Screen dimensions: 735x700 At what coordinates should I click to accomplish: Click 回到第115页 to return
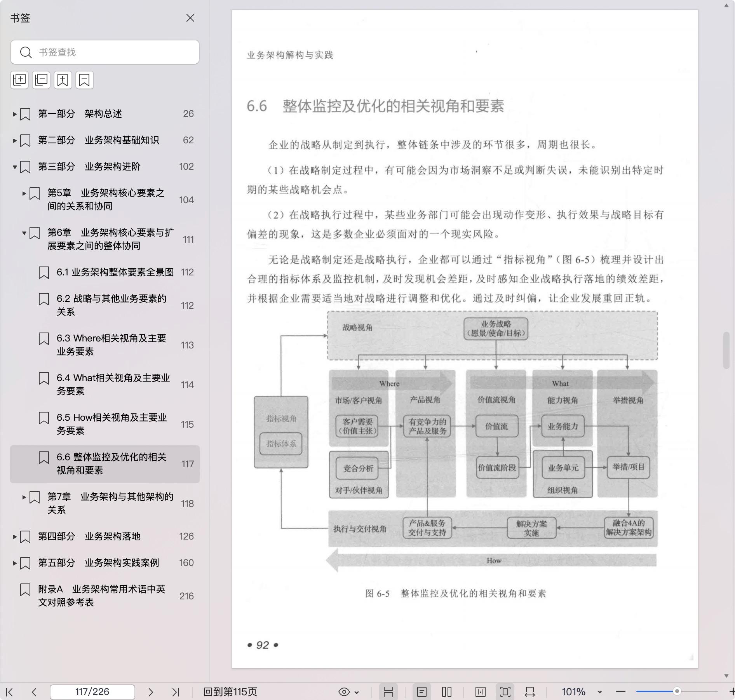point(230,692)
